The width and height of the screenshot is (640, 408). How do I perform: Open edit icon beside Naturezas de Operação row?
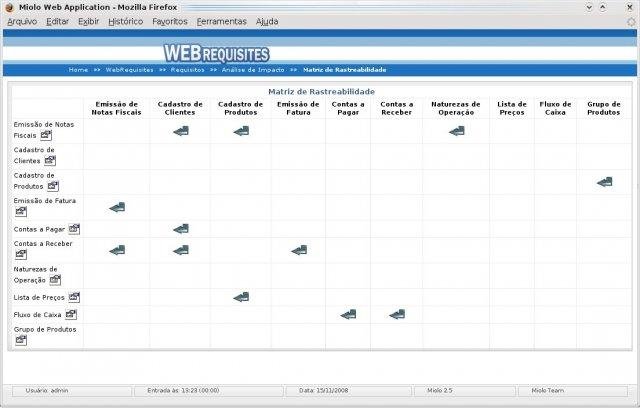point(55,280)
